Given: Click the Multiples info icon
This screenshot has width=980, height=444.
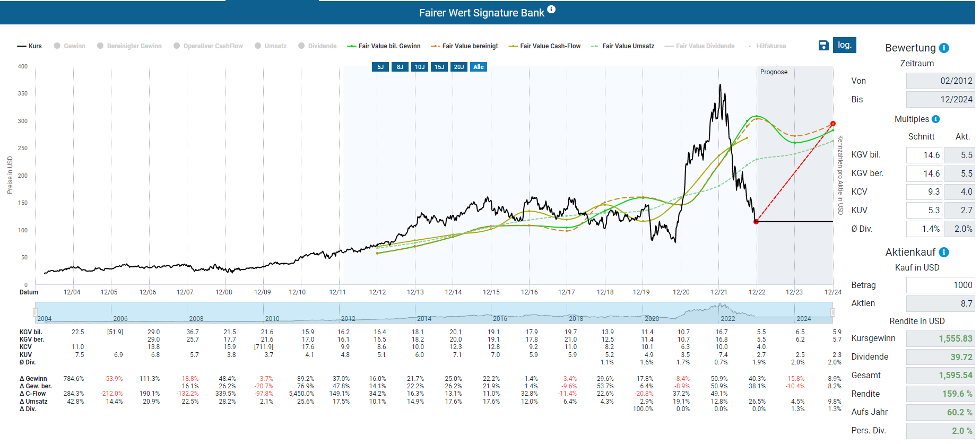Looking at the screenshot, I should (x=936, y=119).
